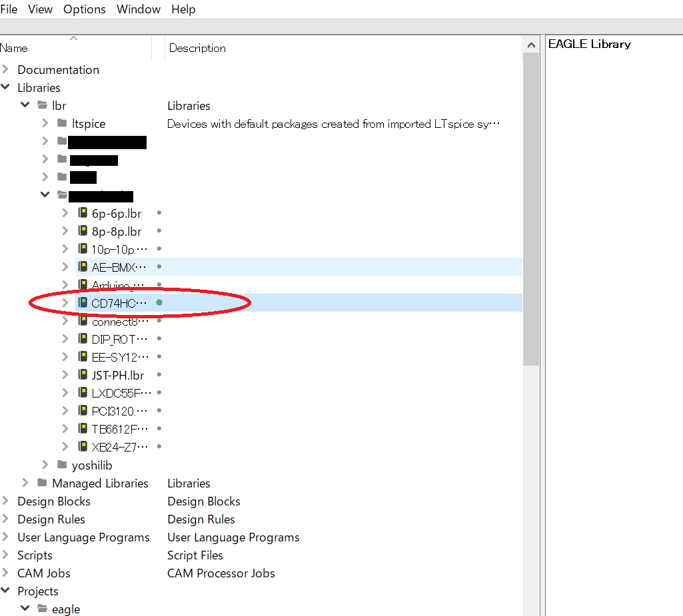Click the XB24-Z7 library book icon
Viewport: 683px width, 616px height.
[x=83, y=446]
